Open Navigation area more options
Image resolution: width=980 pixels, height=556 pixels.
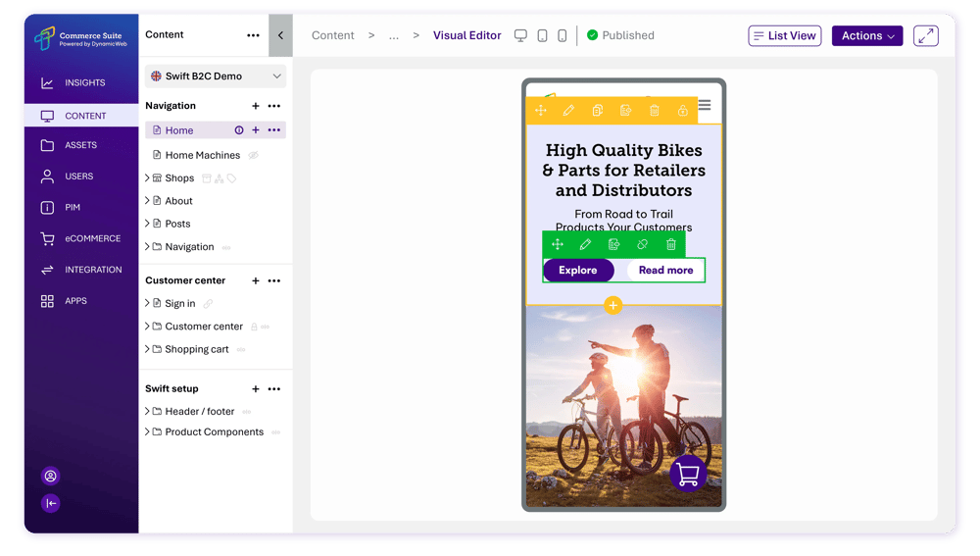[x=274, y=106]
